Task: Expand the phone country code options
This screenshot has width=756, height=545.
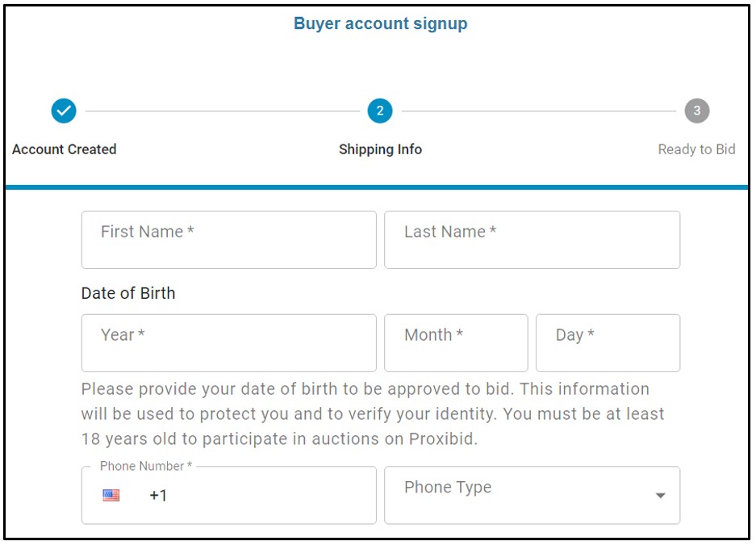Action: coord(110,493)
